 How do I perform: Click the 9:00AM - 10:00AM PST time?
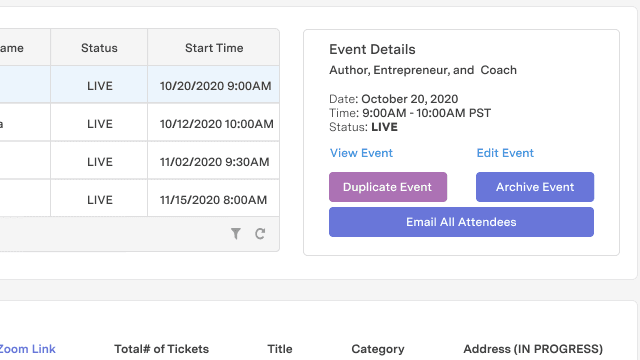(x=427, y=113)
